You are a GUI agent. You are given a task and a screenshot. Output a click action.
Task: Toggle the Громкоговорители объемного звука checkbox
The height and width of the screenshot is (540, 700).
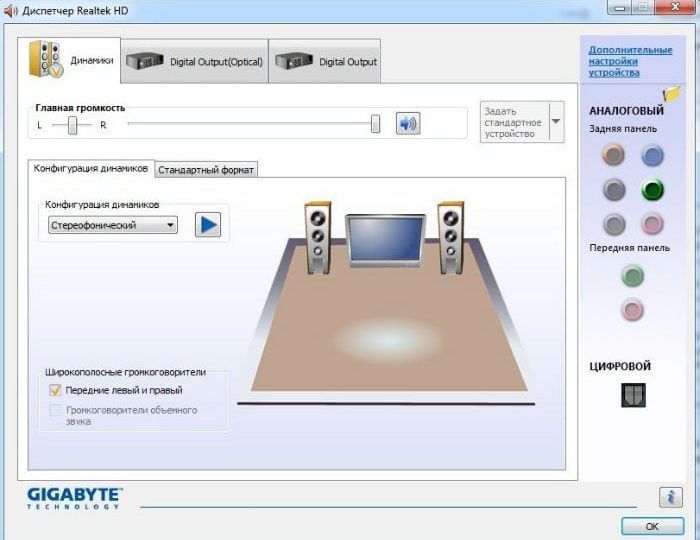[55, 410]
